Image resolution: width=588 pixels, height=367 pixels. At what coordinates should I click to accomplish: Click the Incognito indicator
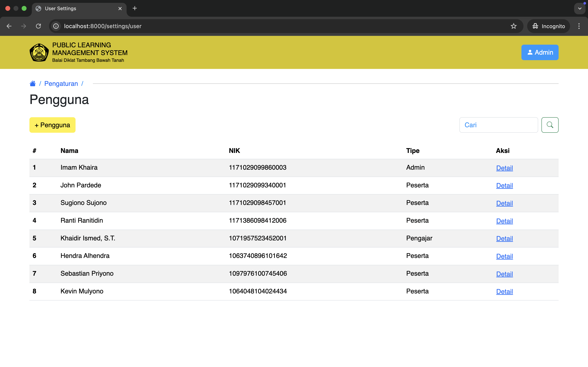point(548,26)
